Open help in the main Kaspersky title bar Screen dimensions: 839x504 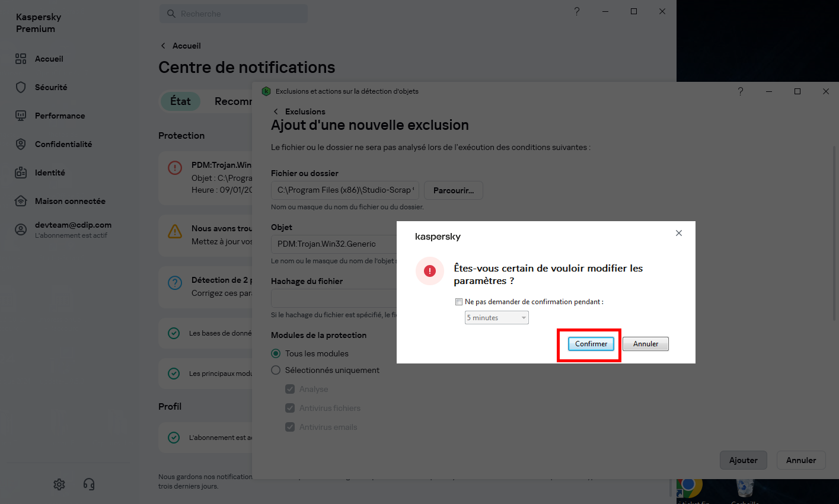577,11
